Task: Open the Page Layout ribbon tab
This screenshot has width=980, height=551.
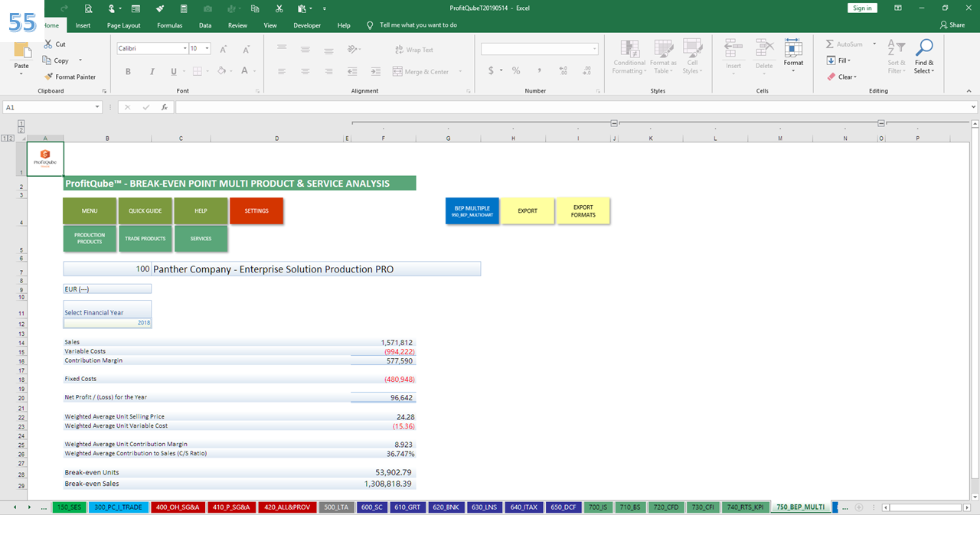Action: click(x=123, y=25)
